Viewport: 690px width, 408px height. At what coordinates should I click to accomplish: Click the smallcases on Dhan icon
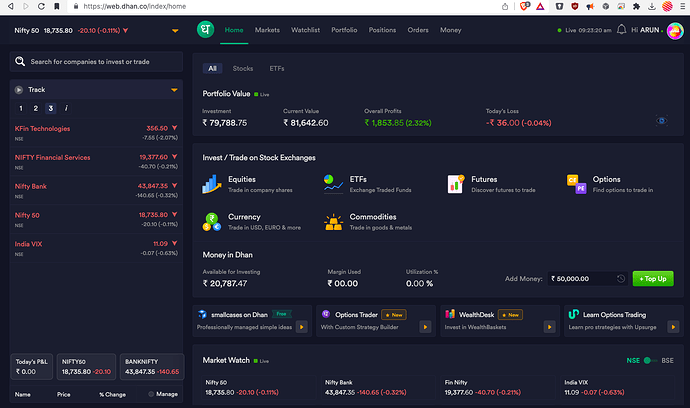point(202,314)
